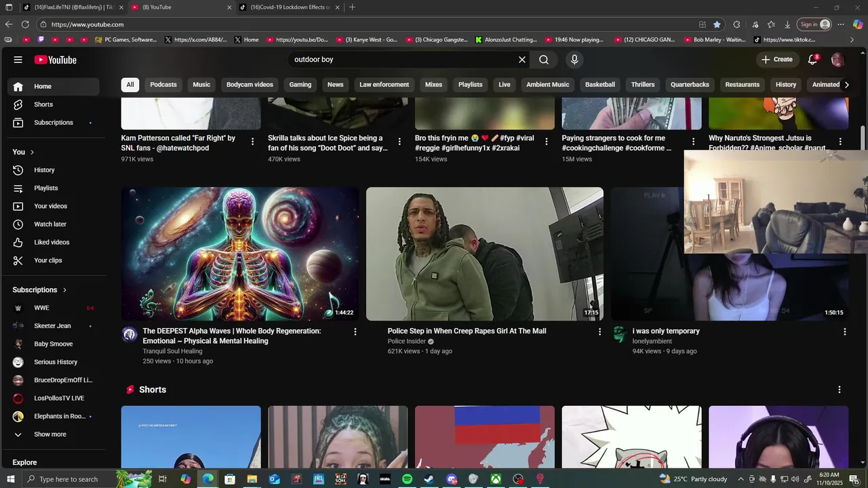Select the Bodycam videos chip
Image resolution: width=868 pixels, height=488 pixels.
click(x=250, y=85)
